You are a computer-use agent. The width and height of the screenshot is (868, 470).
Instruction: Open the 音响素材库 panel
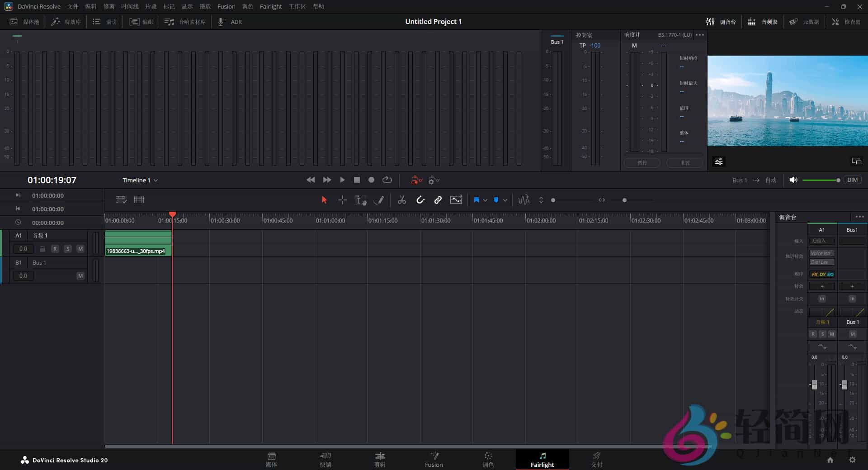pos(185,21)
